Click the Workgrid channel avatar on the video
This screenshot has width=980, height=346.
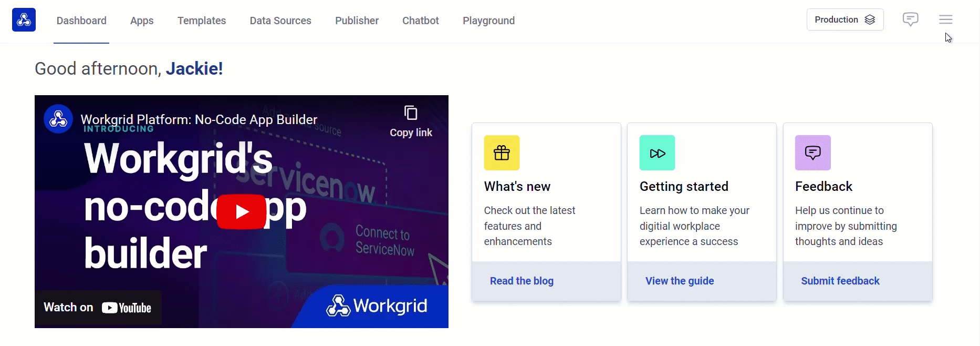click(58, 119)
